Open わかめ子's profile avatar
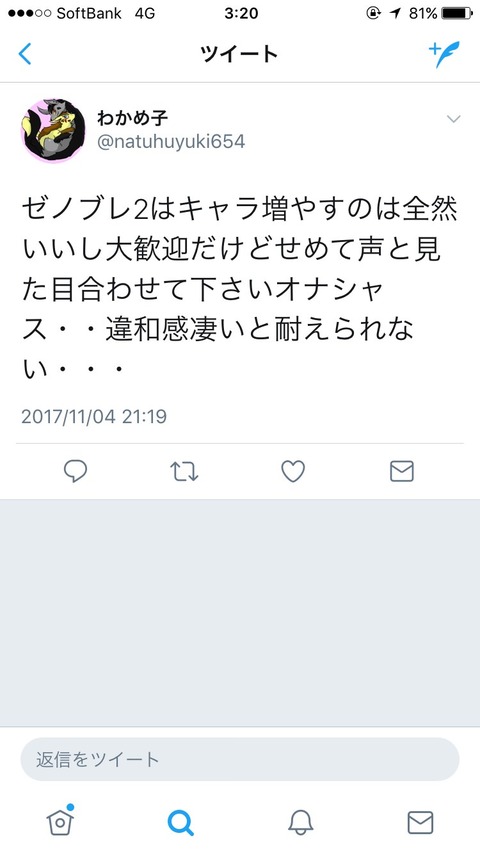 point(53,131)
